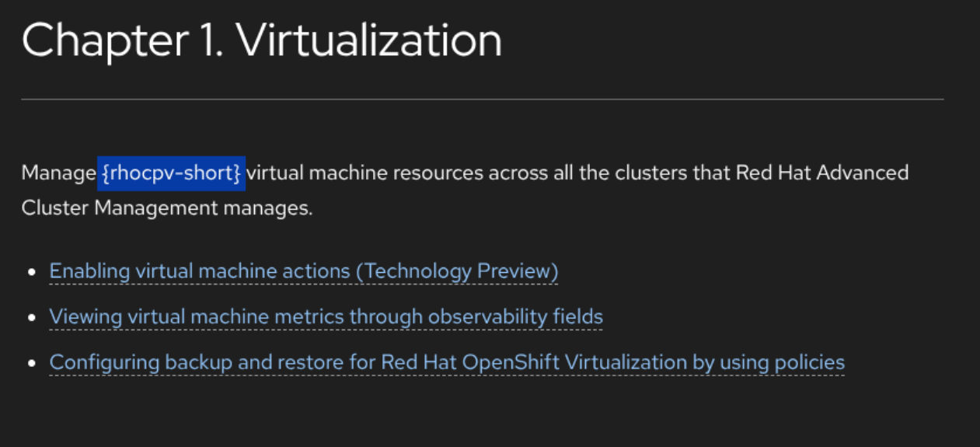Image resolution: width=980 pixels, height=447 pixels.
Task: Click "Cluster Management manages." in the paragraph
Action: [x=167, y=208]
